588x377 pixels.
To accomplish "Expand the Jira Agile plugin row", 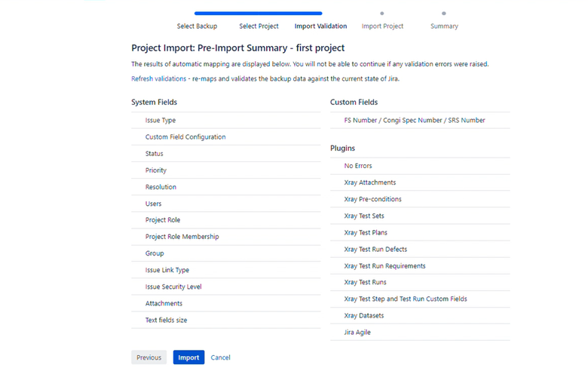I will coord(357,332).
